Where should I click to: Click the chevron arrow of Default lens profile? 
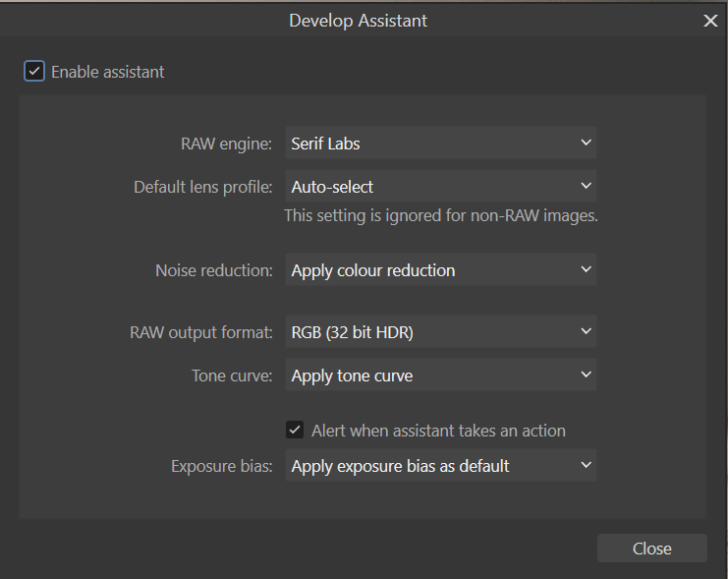[x=586, y=186]
